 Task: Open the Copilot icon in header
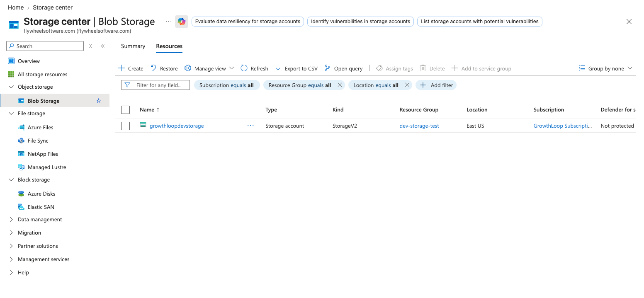coord(181,22)
